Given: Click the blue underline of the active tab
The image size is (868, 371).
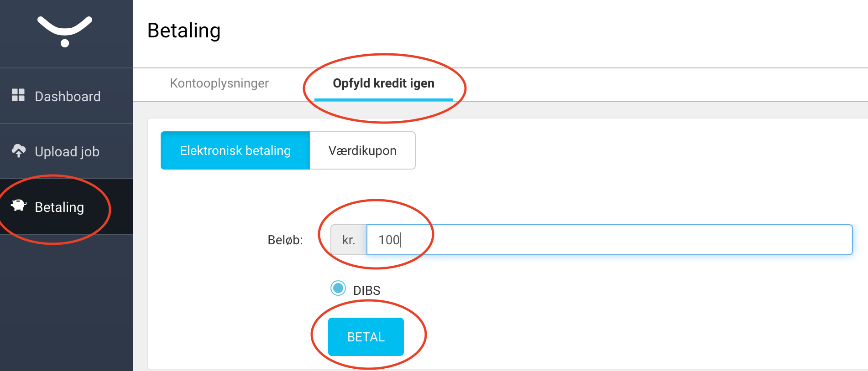Looking at the screenshot, I should [x=384, y=100].
